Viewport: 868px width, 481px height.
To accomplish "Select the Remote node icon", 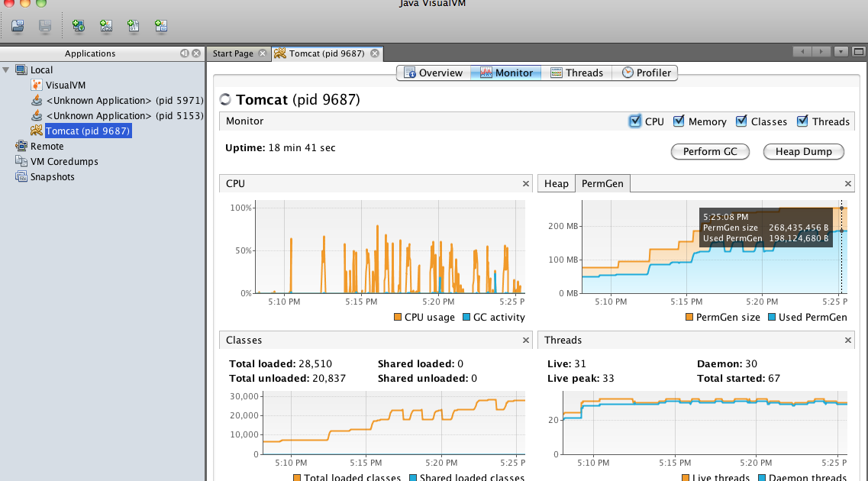I will click(21, 146).
